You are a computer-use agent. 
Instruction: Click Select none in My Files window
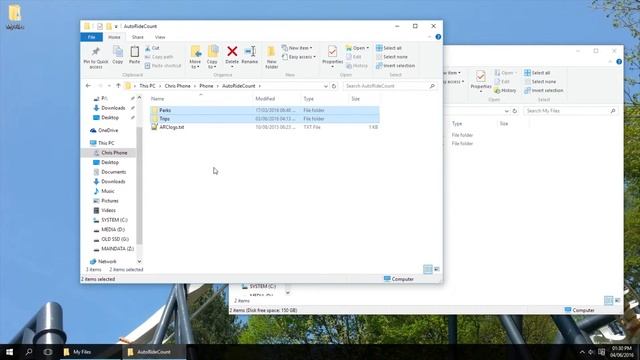(540, 82)
